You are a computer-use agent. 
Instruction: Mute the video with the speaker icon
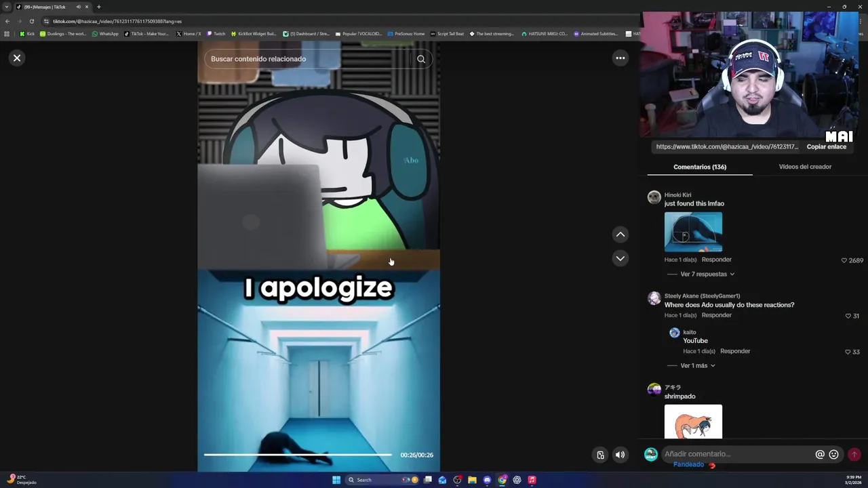pos(620,455)
